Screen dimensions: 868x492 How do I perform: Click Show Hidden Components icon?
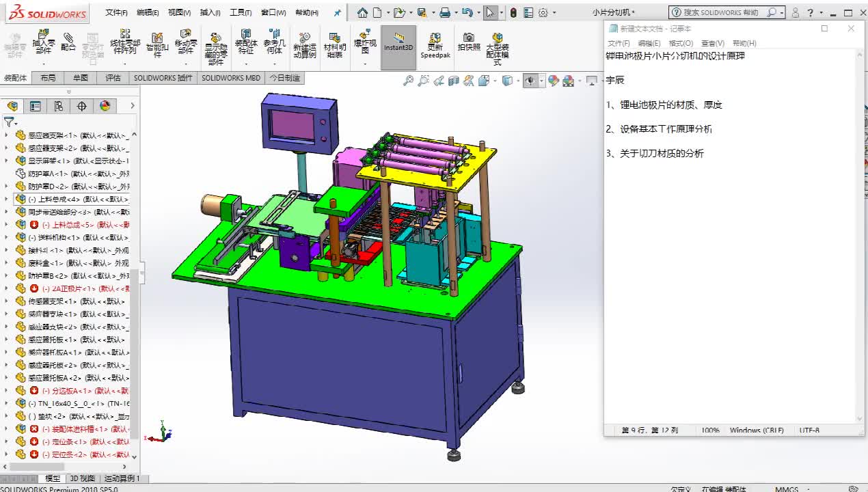[x=215, y=48]
